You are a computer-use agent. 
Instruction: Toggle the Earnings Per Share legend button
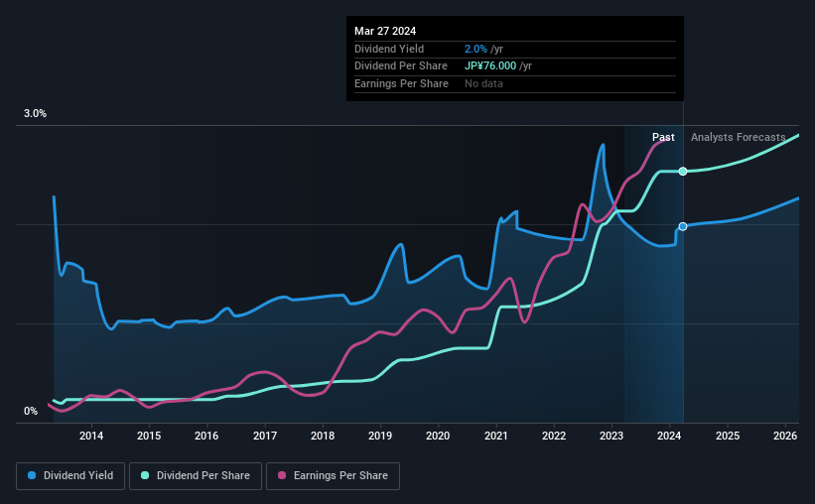pyautogui.click(x=333, y=476)
